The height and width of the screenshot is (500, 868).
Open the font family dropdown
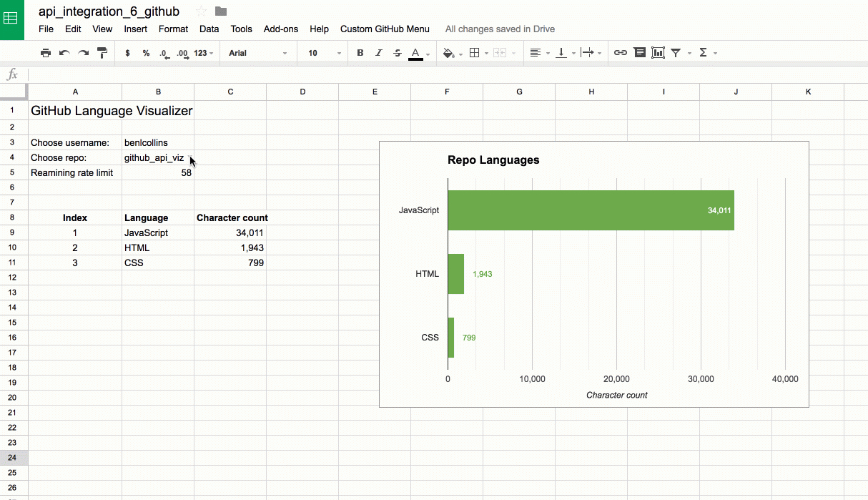click(x=257, y=52)
